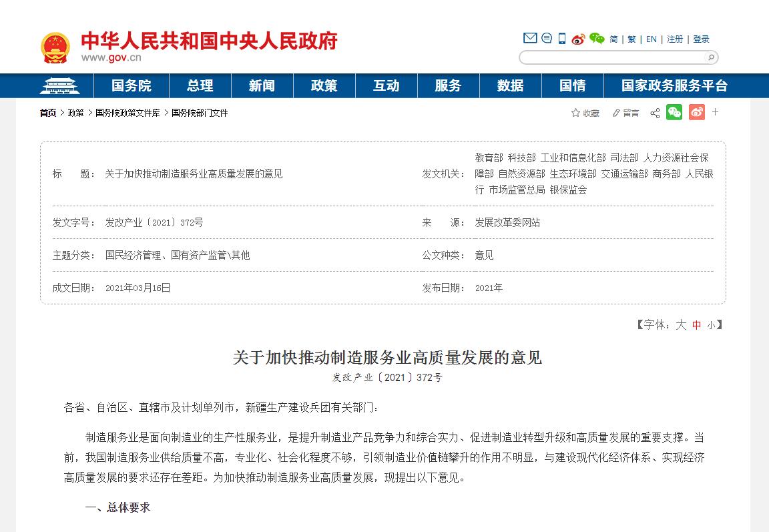Switch to English EN version
Screen dimensions: 769x532
coord(652,39)
